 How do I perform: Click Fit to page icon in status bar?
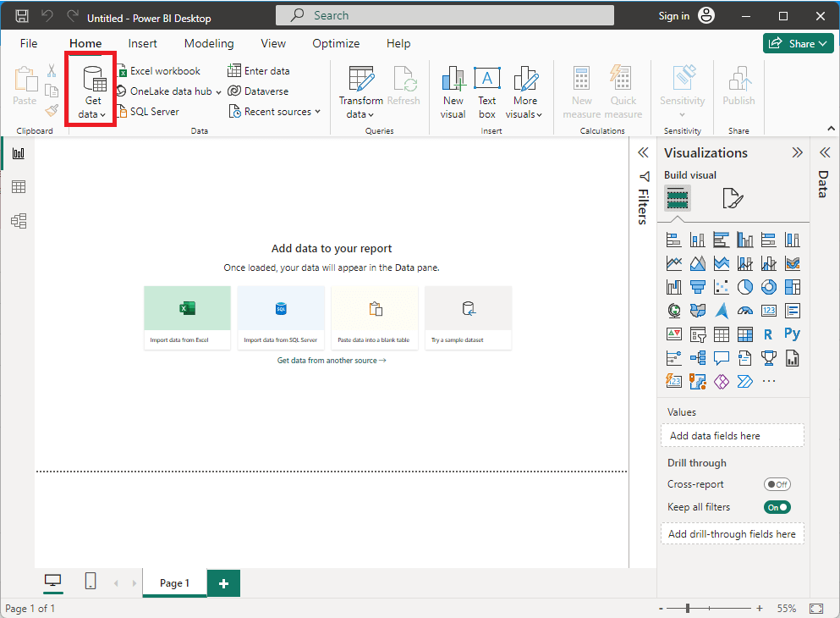816,609
